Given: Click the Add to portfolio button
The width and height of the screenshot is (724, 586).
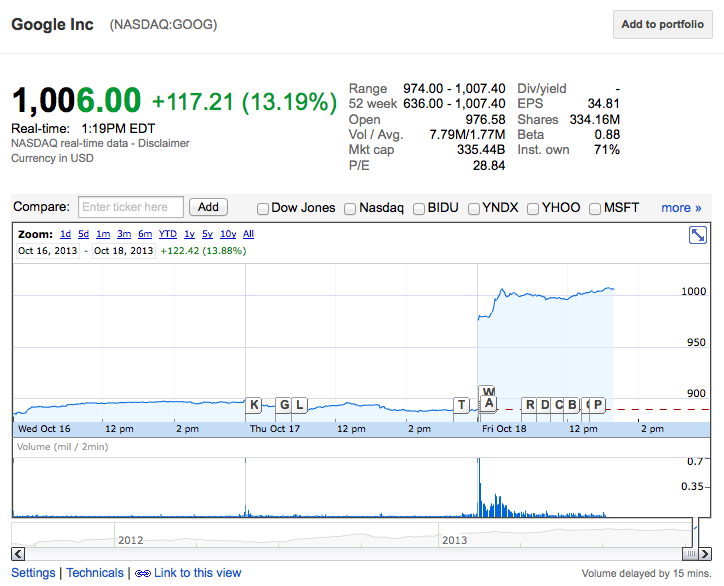Looking at the screenshot, I should (x=663, y=24).
